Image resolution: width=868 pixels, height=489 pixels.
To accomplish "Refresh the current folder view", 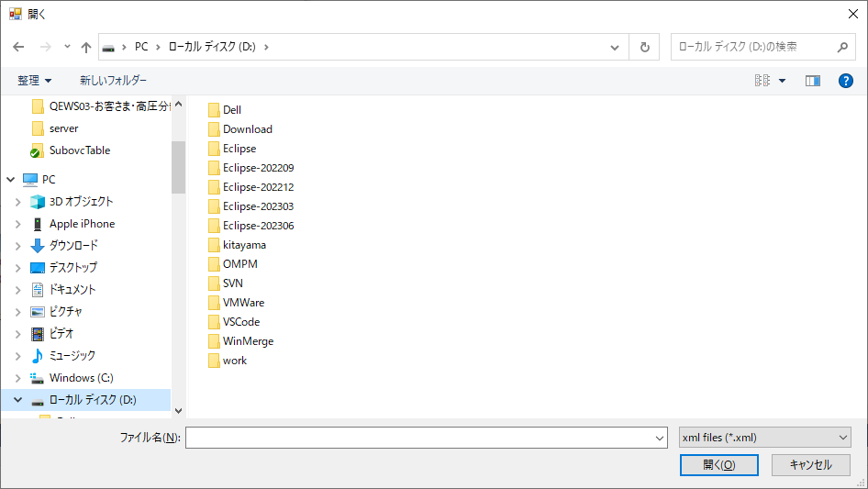I will 644,47.
